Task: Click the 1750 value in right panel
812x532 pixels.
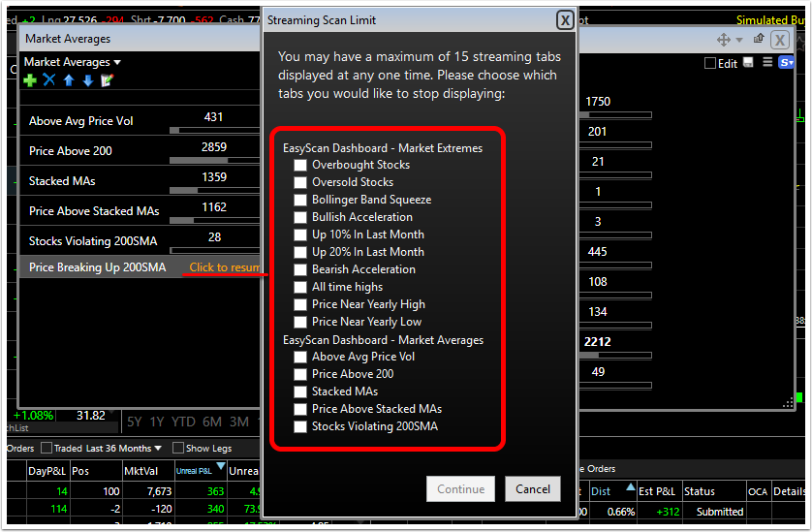Action: point(598,102)
